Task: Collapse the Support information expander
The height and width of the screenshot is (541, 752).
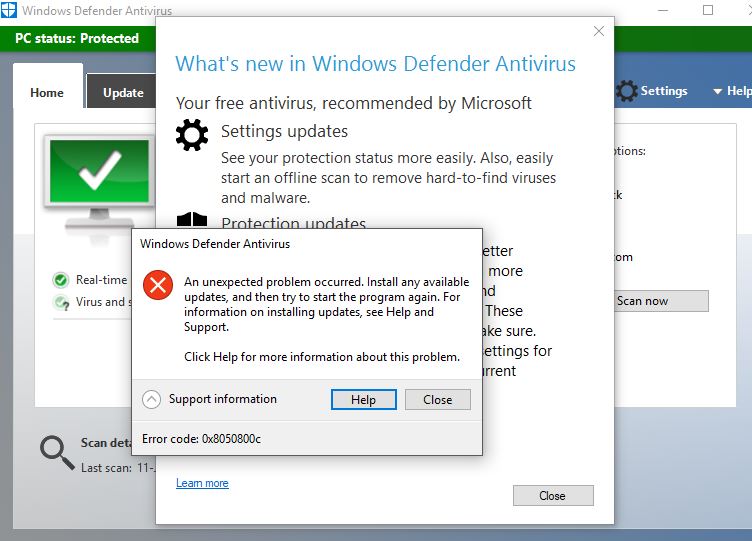Action: tap(152, 399)
